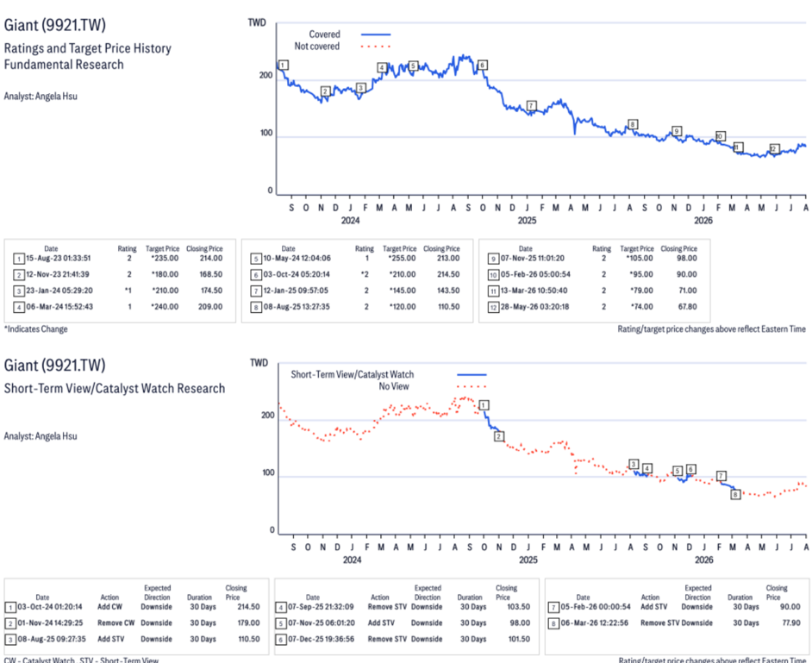
Task: Select the 23-Jan-24 05:29:20 date row
Action: click(x=59, y=291)
